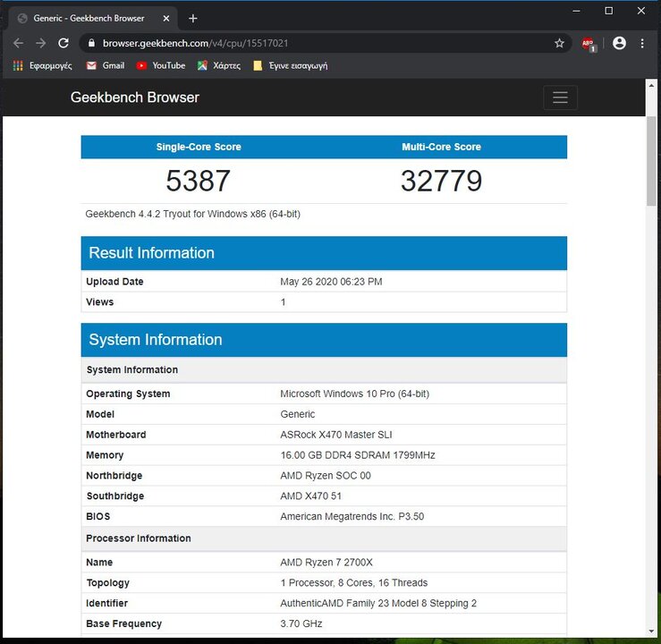The width and height of the screenshot is (661, 644).
Task: Close the Geekbench Browser tab
Action: click(166, 19)
